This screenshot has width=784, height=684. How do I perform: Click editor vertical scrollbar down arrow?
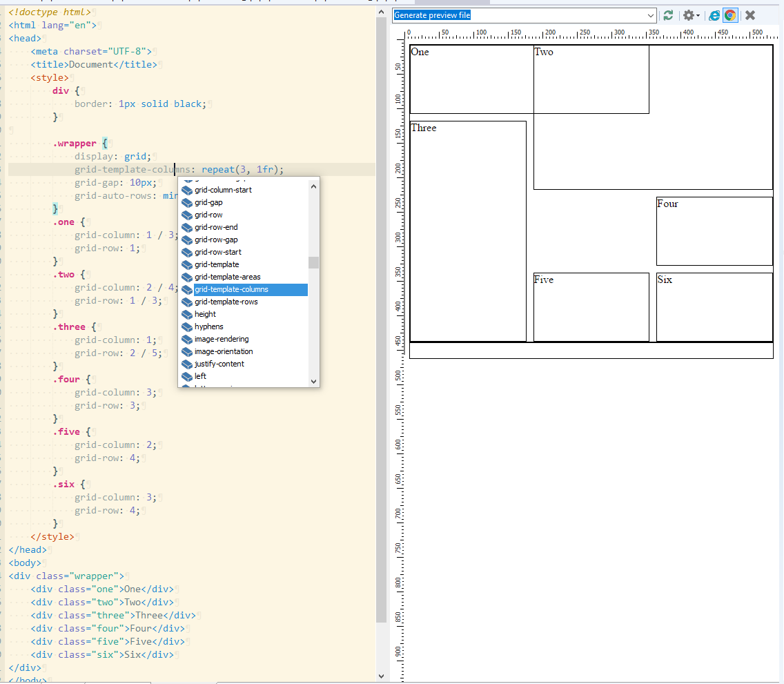point(382,676)
